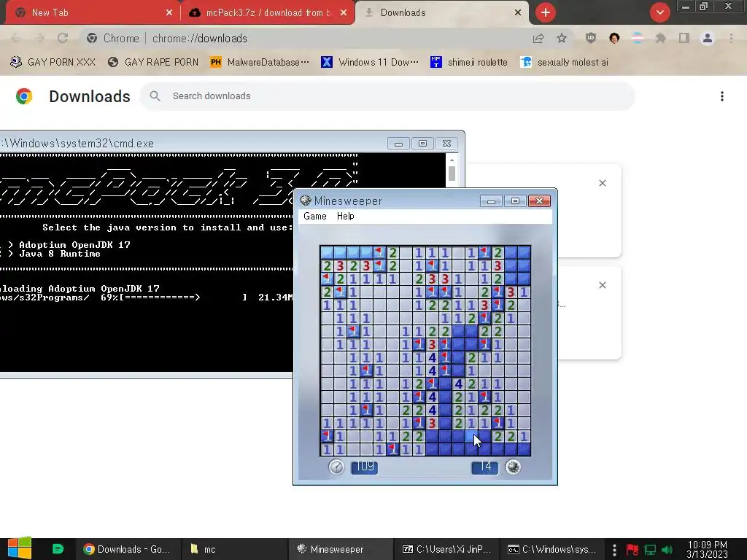Click the share this page icon in address bar
Viewport: 747px width, 560px height.
(x=538, y=38)
